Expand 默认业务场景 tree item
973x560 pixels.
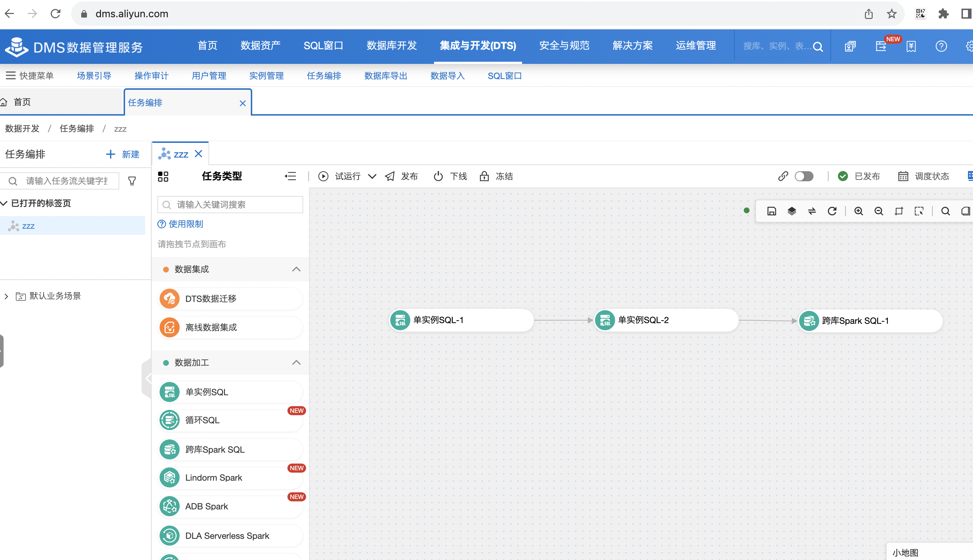pyautogui.click(x=7, y=294)
